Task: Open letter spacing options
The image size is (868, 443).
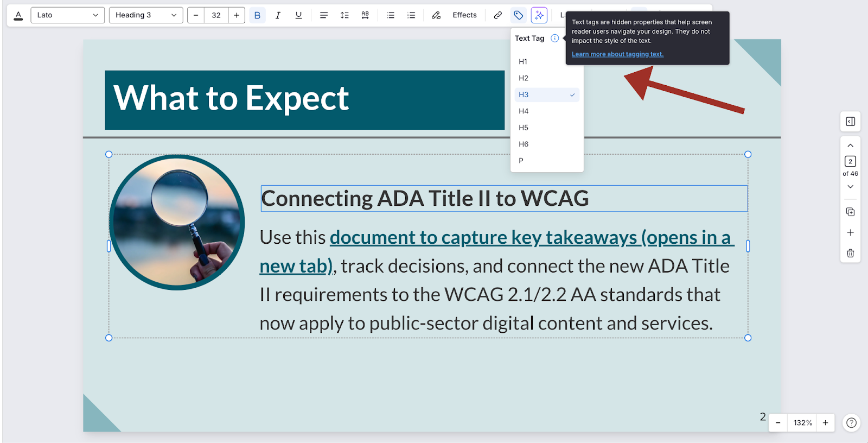Action: tap(365, 15)
